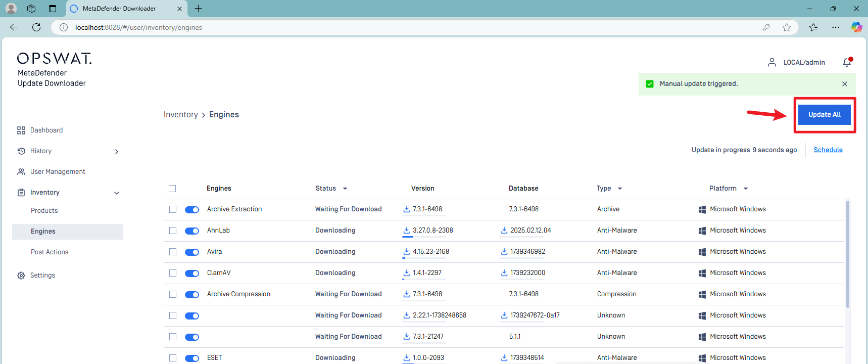Click AhnLab database 2025.02.12.04 download icon
The image size is (868, 364).
click(504, 230)
